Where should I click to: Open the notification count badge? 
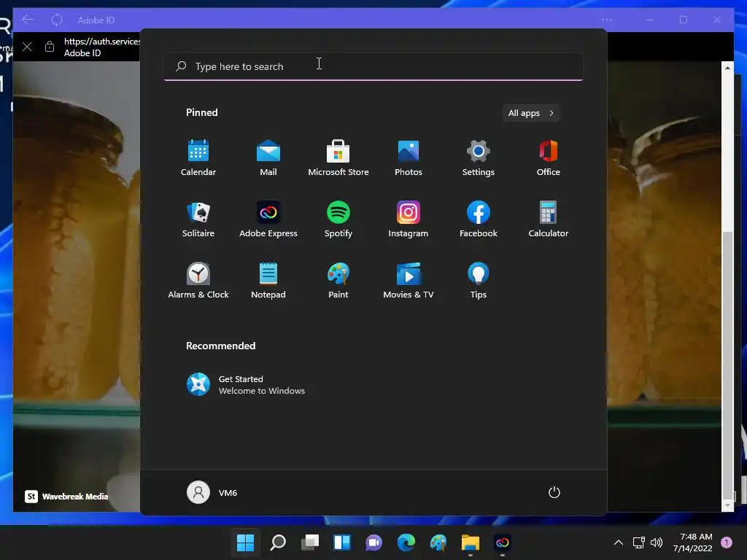[x=727, y=542]
